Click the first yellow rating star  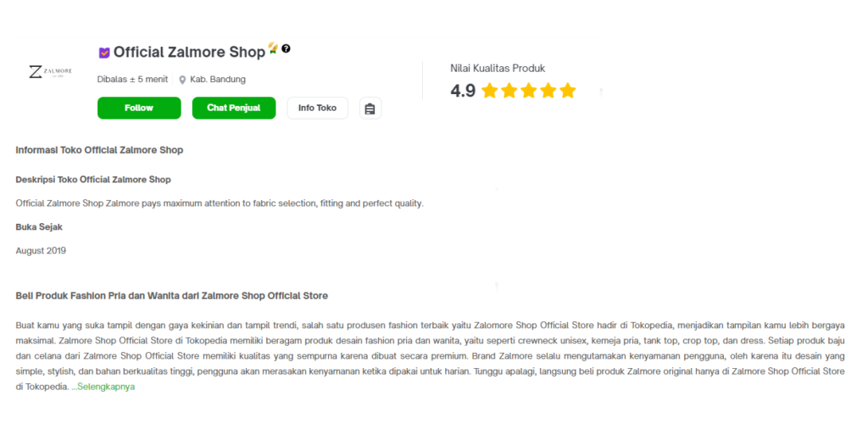pos(489,90)
